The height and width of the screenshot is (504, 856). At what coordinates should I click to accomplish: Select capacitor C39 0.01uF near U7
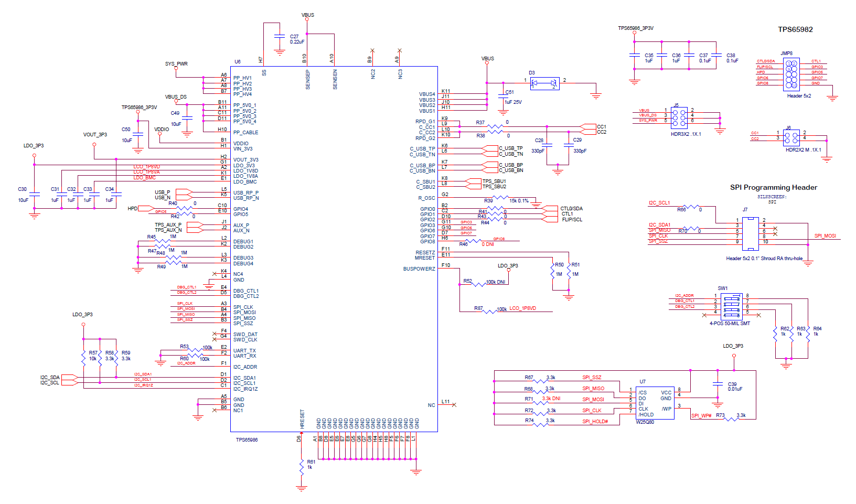pyautogui.click(x=718, y=384)
